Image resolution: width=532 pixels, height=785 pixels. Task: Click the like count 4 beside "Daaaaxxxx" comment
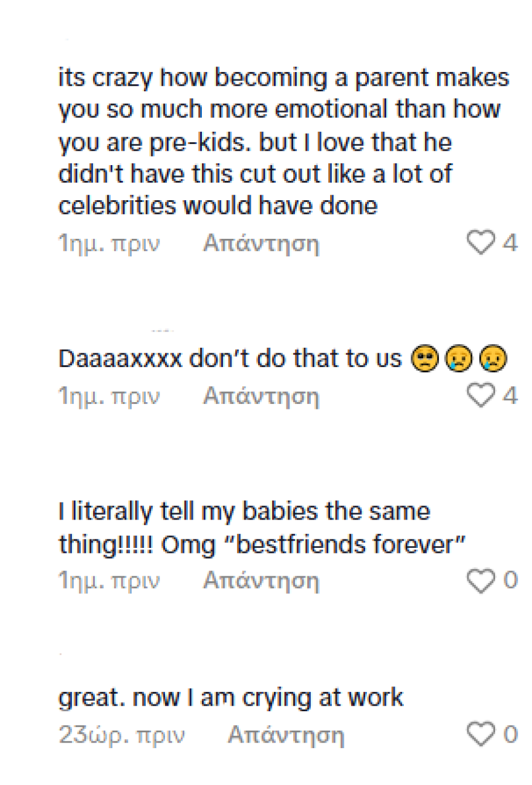tap(510, 397)
